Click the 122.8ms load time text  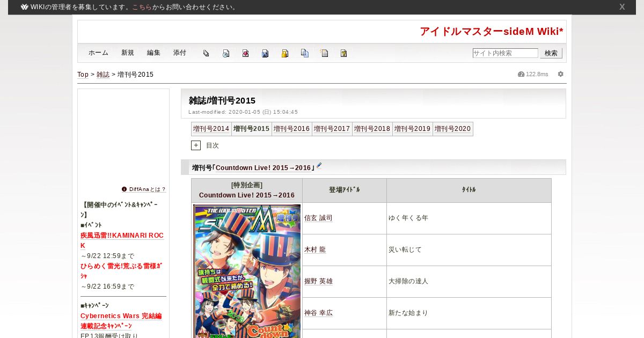coord(537,74)
